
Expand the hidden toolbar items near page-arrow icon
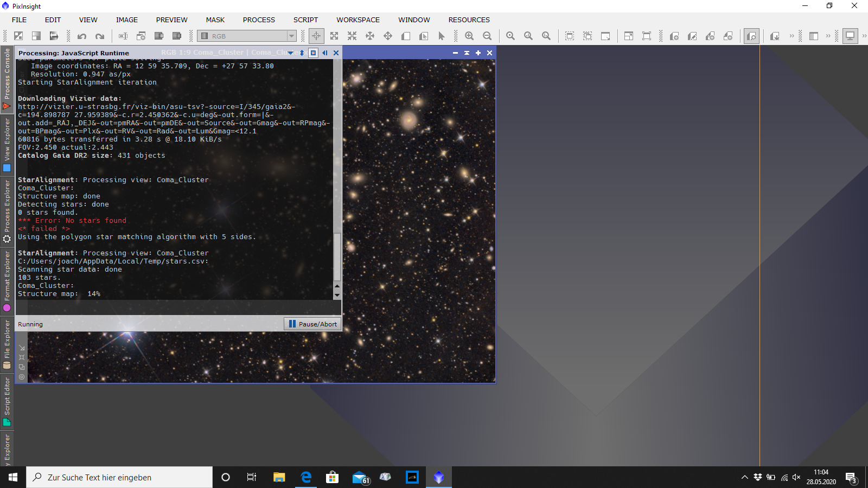792,36
